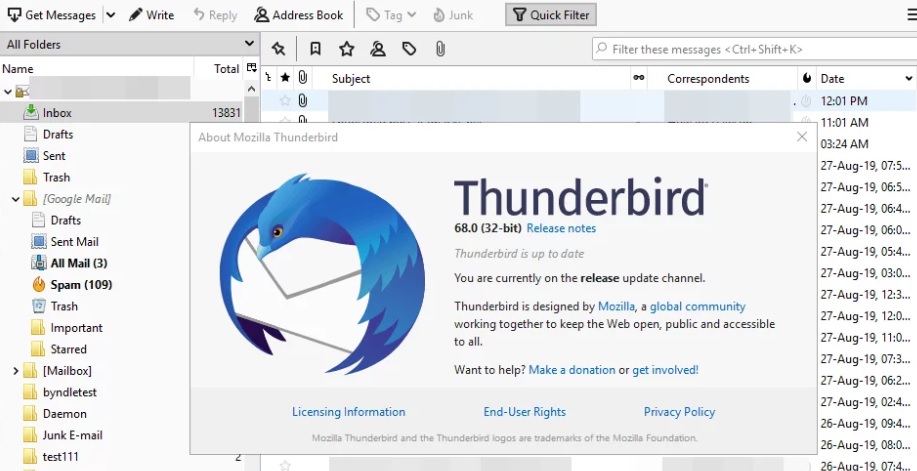Click Get Messages button
917x471 pixels.
[x=51, y=15]
